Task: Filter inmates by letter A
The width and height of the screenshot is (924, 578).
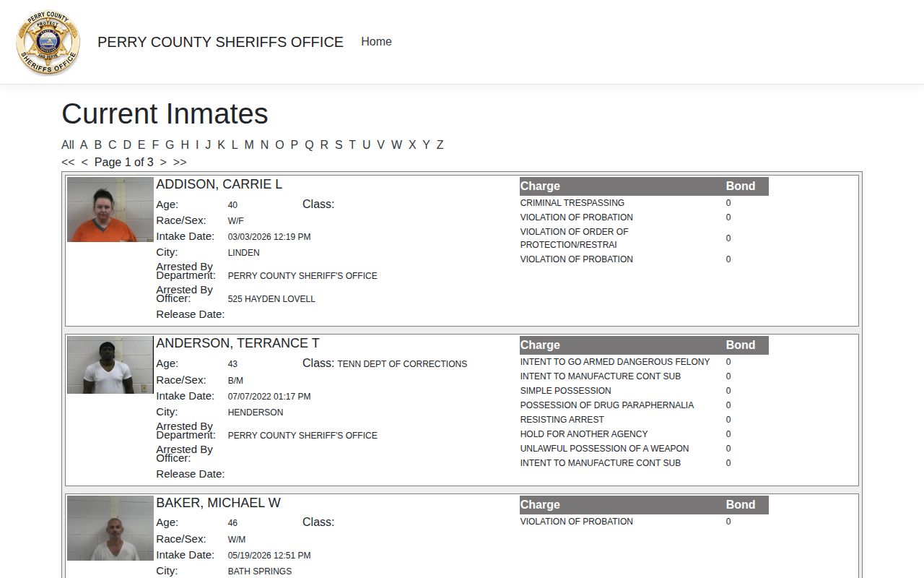Action: (x=84, y=144)
